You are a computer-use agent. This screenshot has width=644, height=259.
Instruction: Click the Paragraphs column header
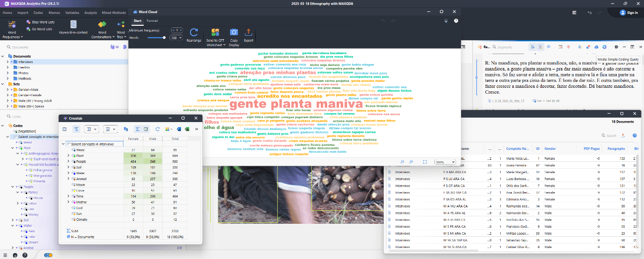(616, 148)
